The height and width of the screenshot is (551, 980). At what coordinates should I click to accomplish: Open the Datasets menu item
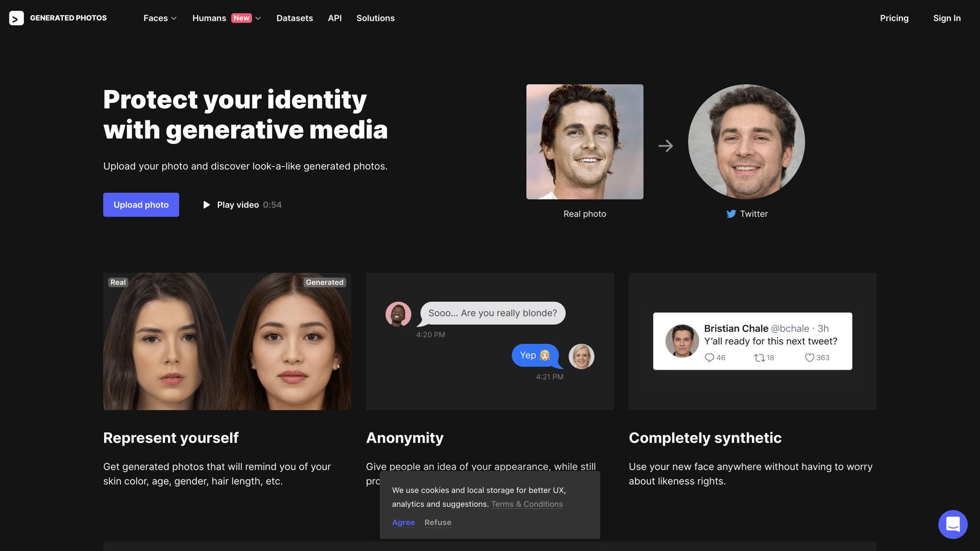tap(295, 18)
